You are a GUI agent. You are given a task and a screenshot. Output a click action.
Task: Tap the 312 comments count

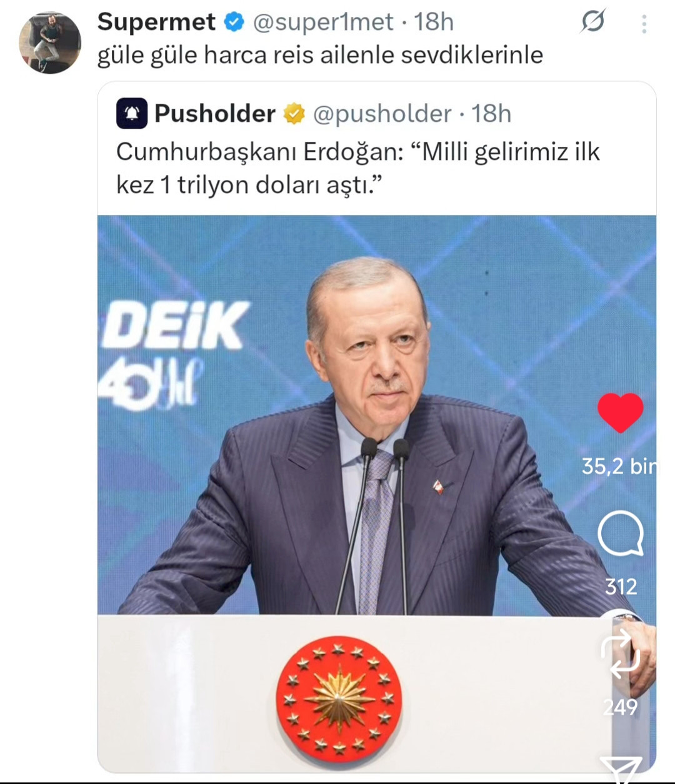click(x=621, y=587)
